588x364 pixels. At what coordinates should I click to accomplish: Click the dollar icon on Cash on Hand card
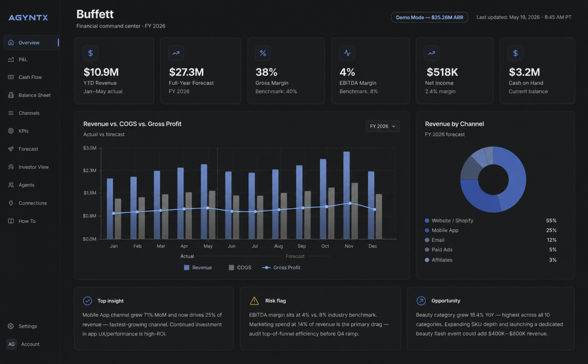tap(516, 53)
